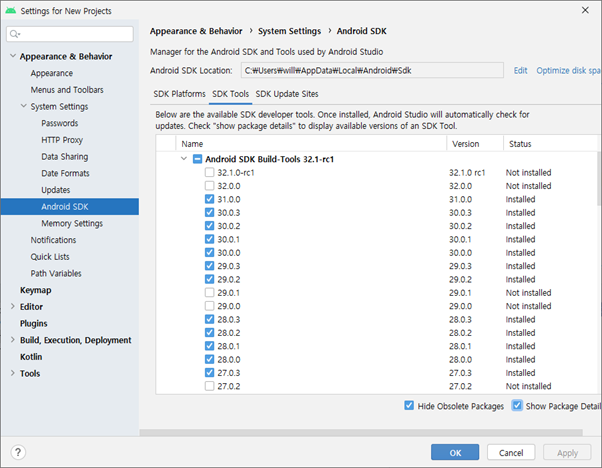Click the Edit link for SDK location

[520, 71]
